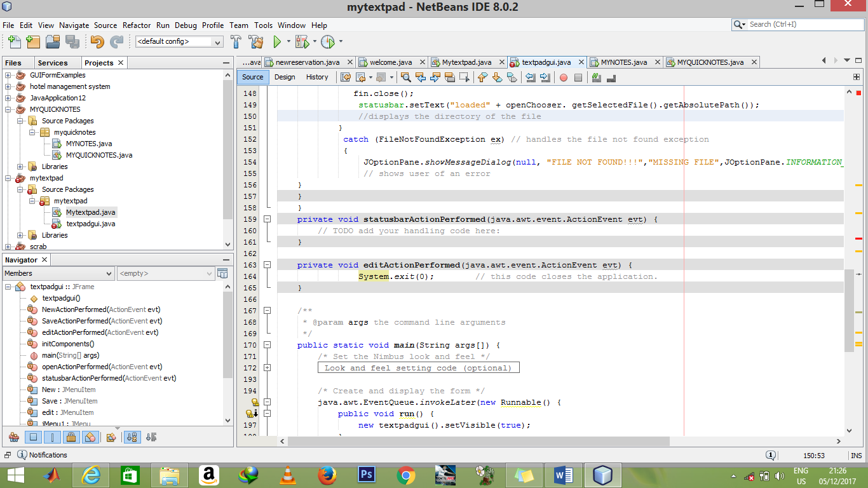Switch to Design view
Image resolution: width=868 pixels, height=488 pixels.
pos(285,77)
